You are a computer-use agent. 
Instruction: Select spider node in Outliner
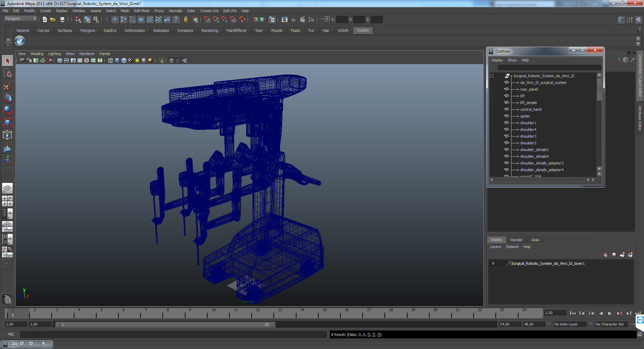click(x=525, y=116)
